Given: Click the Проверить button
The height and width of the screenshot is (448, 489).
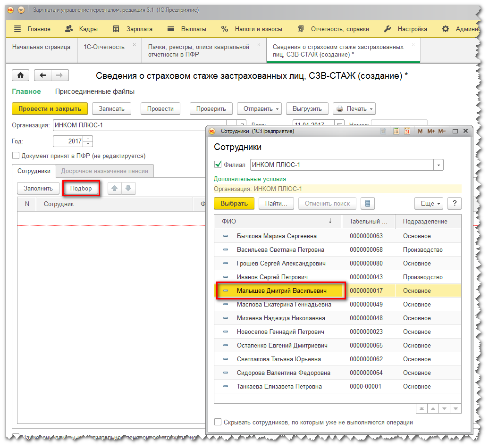Looking at the screenshot, I should coord(211,109).
